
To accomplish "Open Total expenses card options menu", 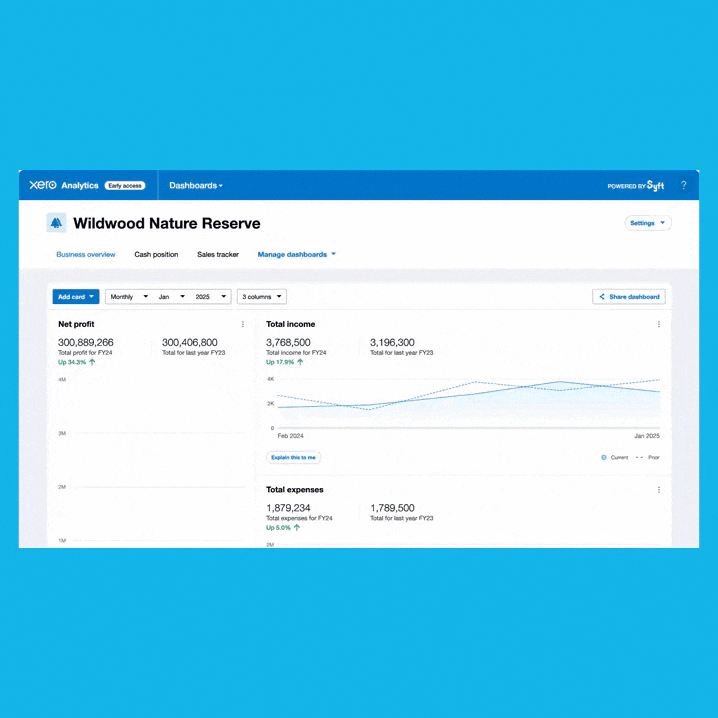I will coord(658,490).
